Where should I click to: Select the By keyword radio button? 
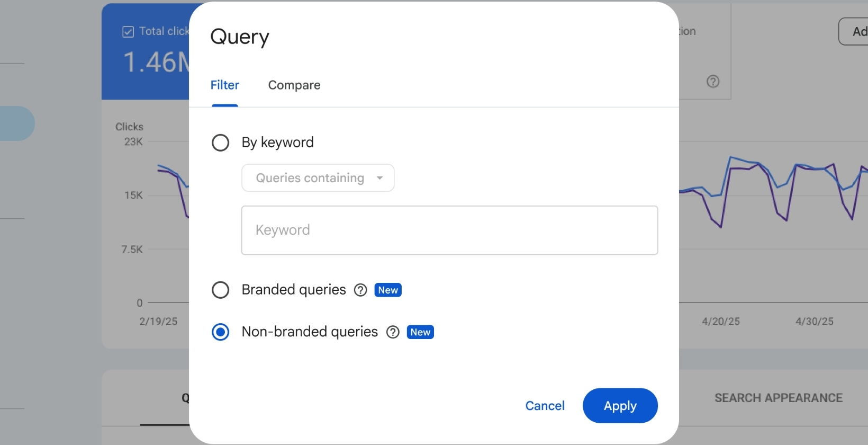(220, 142)
